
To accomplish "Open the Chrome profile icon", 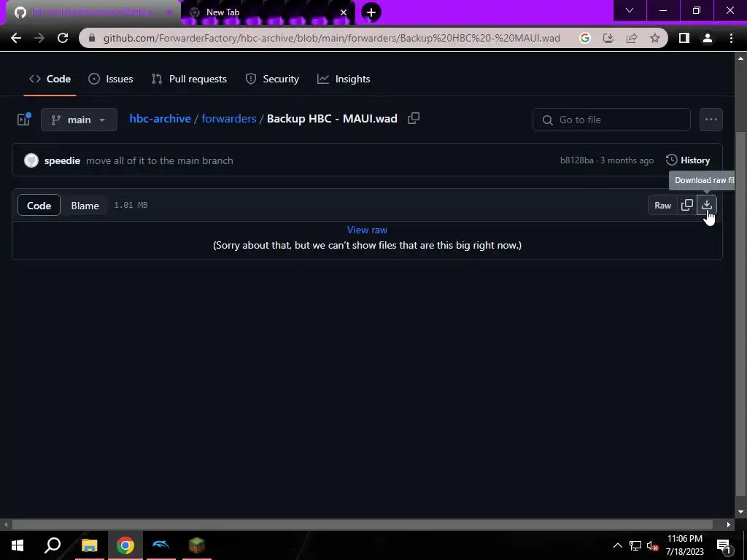I will 708,38.
